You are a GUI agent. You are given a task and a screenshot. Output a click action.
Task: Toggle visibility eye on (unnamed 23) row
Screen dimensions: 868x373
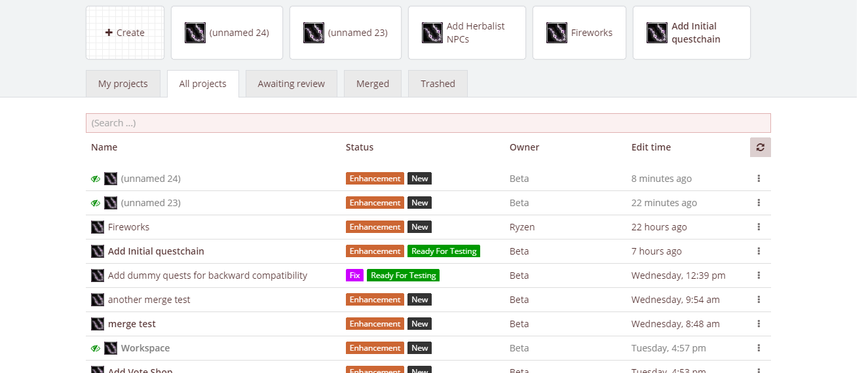point(95,203)
